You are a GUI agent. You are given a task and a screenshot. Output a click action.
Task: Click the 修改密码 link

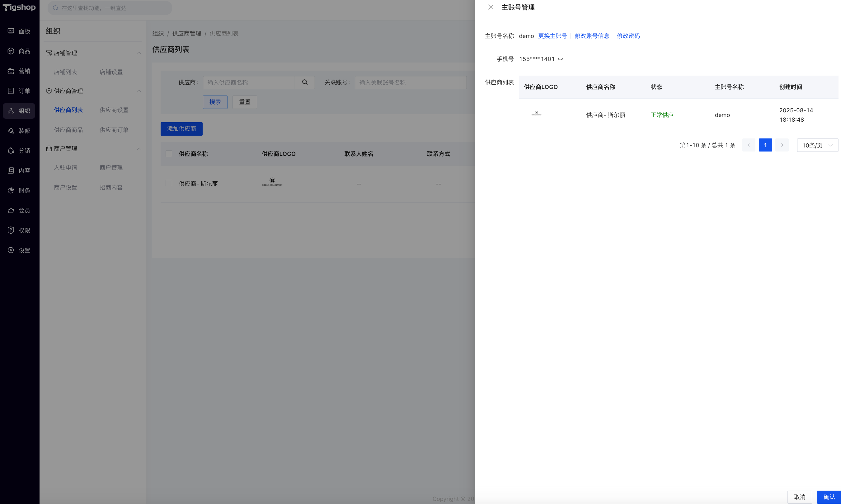[x=628, y=36]
